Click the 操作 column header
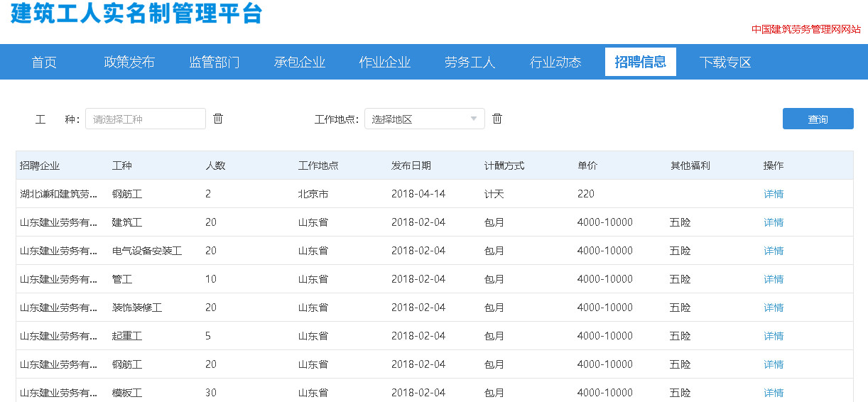This screenshot has height=402, width=868. click(774, 165)
